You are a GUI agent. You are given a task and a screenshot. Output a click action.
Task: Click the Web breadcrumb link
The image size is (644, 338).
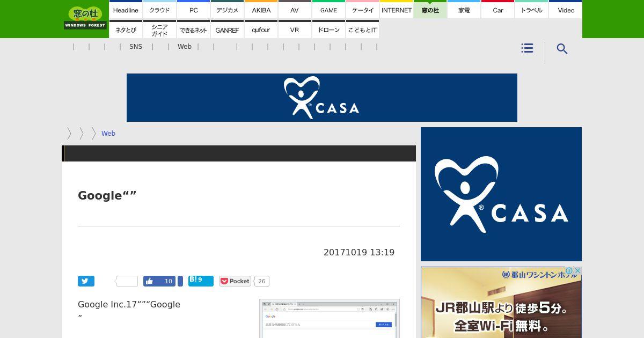(x=108, y=133)
